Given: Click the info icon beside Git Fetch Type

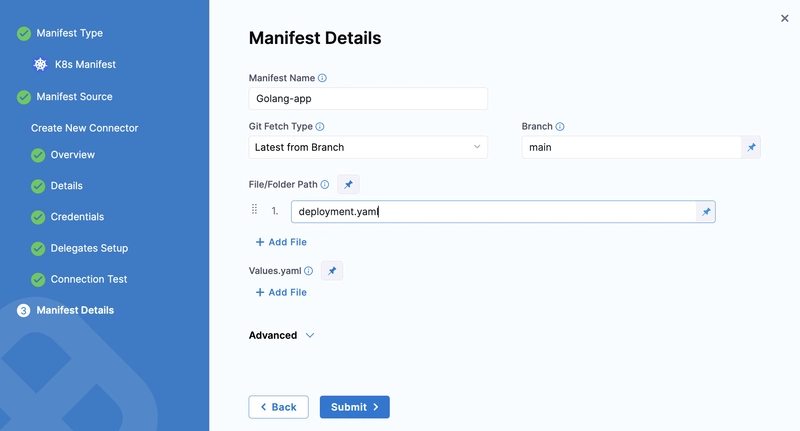Looking at the screenshot, I should coord(320,126).
